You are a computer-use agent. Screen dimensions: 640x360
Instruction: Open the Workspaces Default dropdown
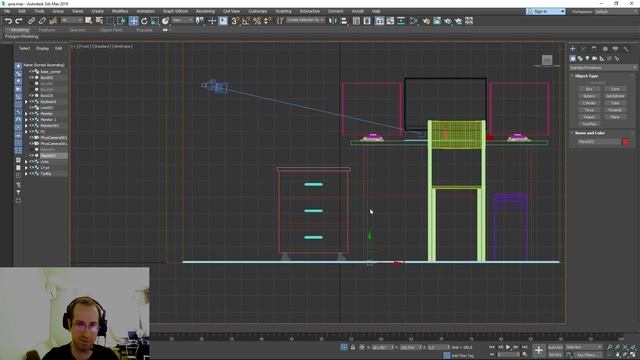click(x=615, y=12)
